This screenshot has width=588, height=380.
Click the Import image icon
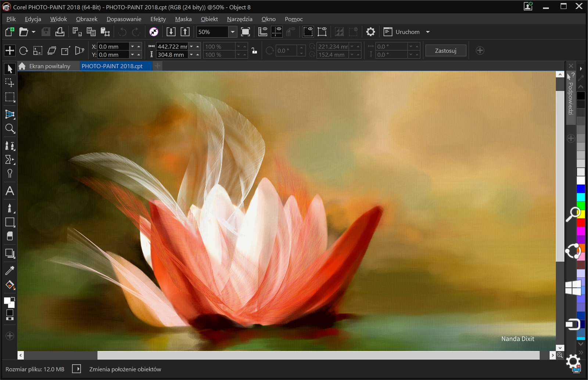(171, 32)
